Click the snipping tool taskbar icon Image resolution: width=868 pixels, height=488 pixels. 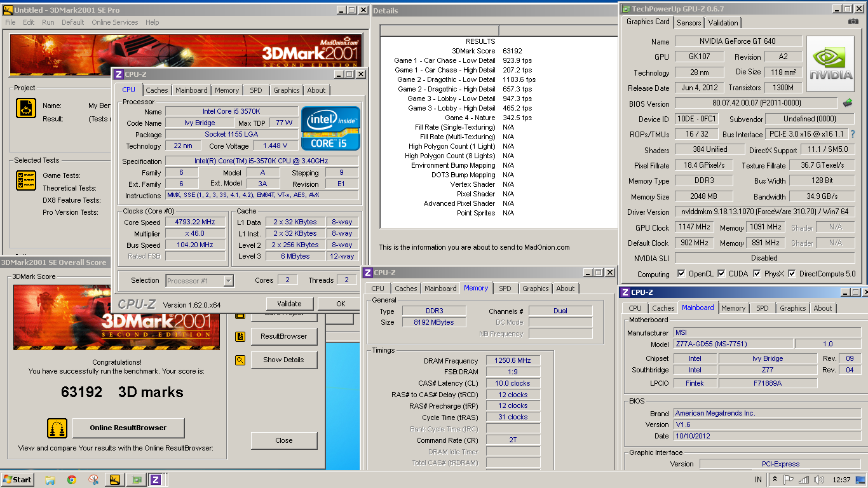pyautogui.click(x=93, y=480)
